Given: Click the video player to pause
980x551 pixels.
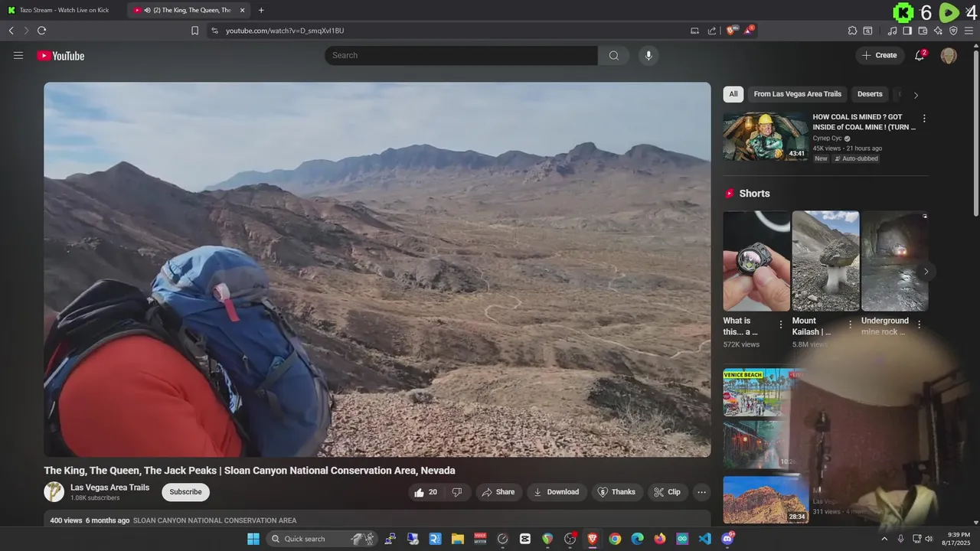Looking at the screenshot, I should pyautogui.click(x=377, y=269).
